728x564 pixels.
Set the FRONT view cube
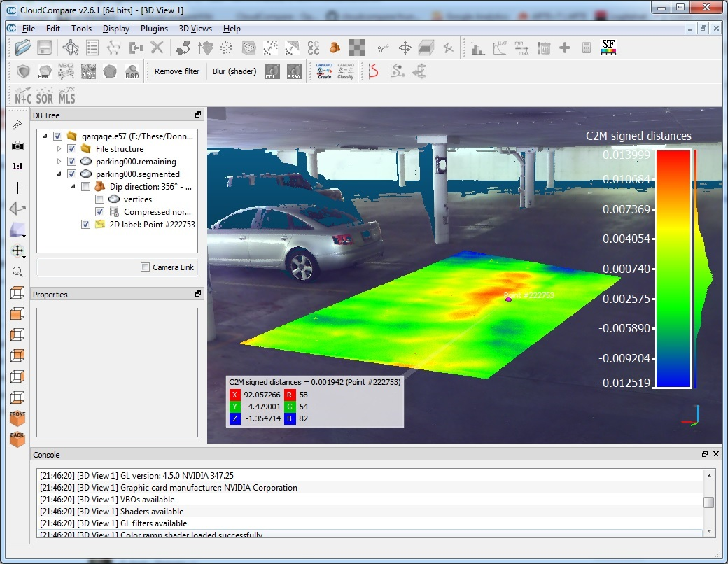point(17,418)
